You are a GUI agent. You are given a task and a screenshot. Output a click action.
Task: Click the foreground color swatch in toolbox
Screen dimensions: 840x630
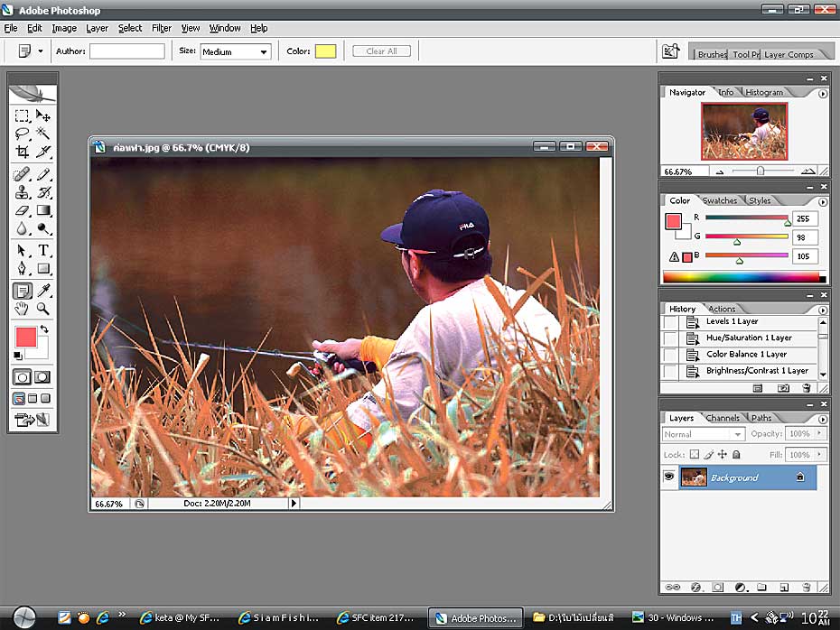pos(25,338)
